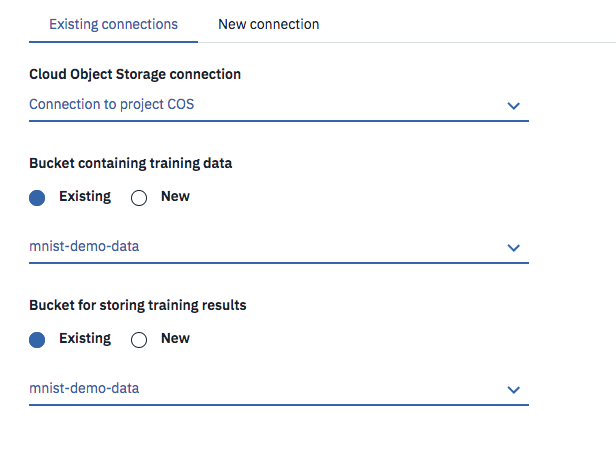Switch to the Existing connections tab
Image resolution: width=616 pixels, height=460 pixels.
113,24
